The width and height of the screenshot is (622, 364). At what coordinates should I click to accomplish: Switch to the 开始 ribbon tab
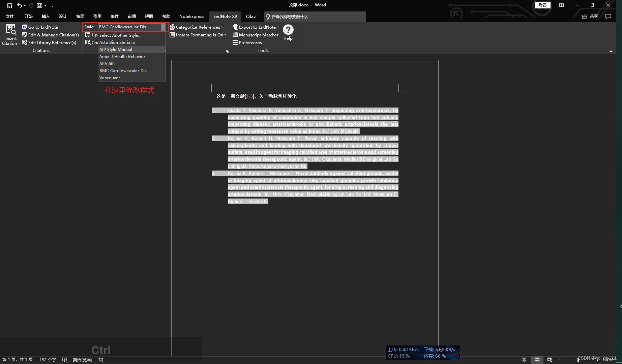(28, 16)
